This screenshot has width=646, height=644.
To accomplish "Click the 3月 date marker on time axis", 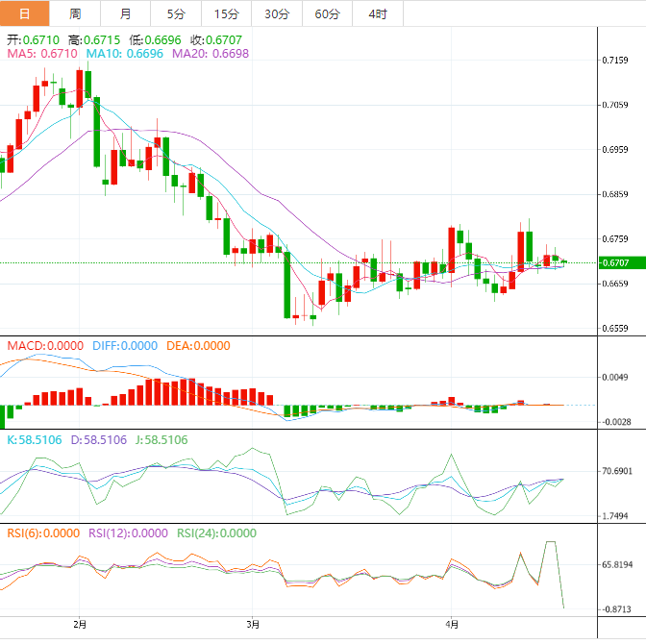I will [252, 624].
